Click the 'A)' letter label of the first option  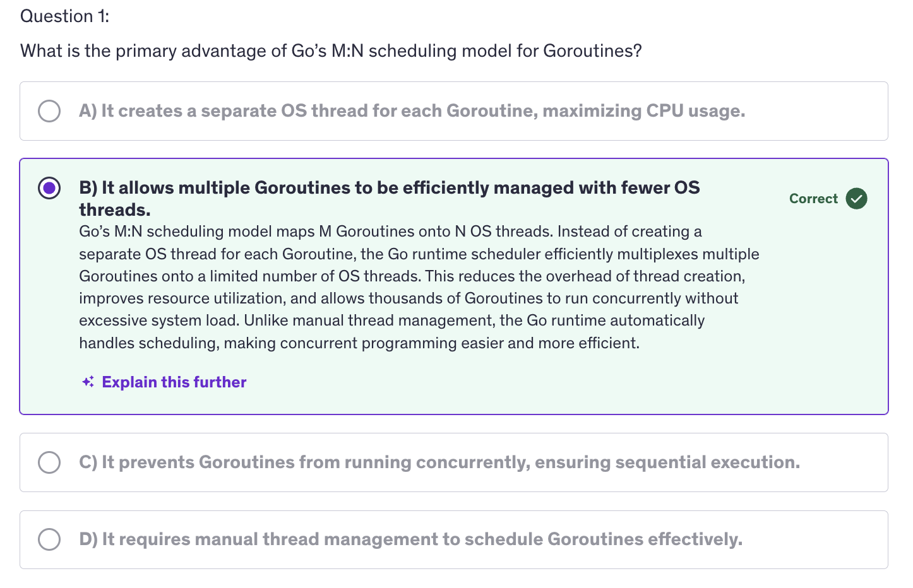(88, 111)
